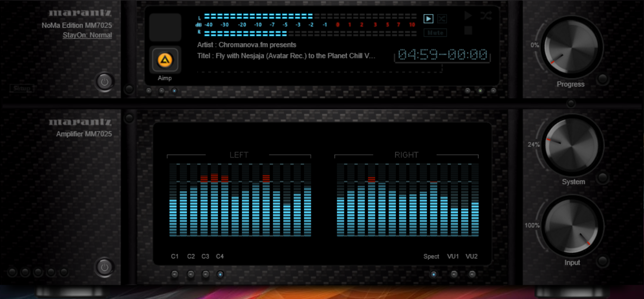This screenshot has width=644, height=299.
Task: Open the empty album art thumbnail
Action: (165, 27)
